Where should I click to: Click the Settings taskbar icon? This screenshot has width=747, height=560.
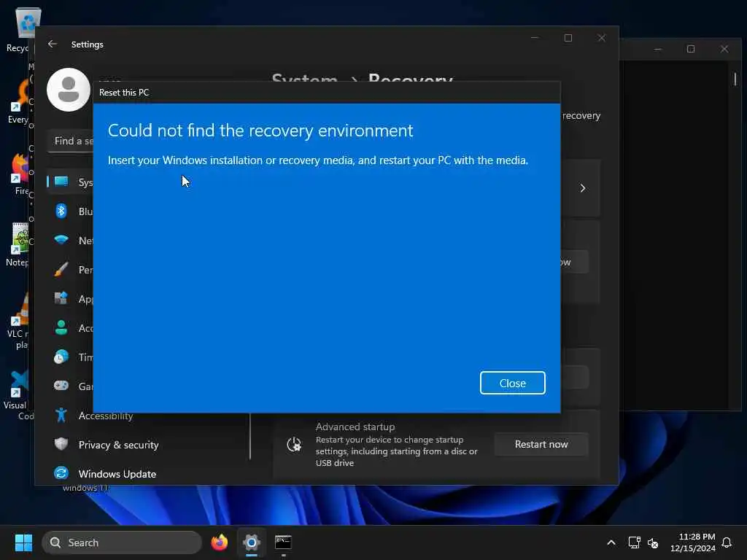[x=251, y=542]
